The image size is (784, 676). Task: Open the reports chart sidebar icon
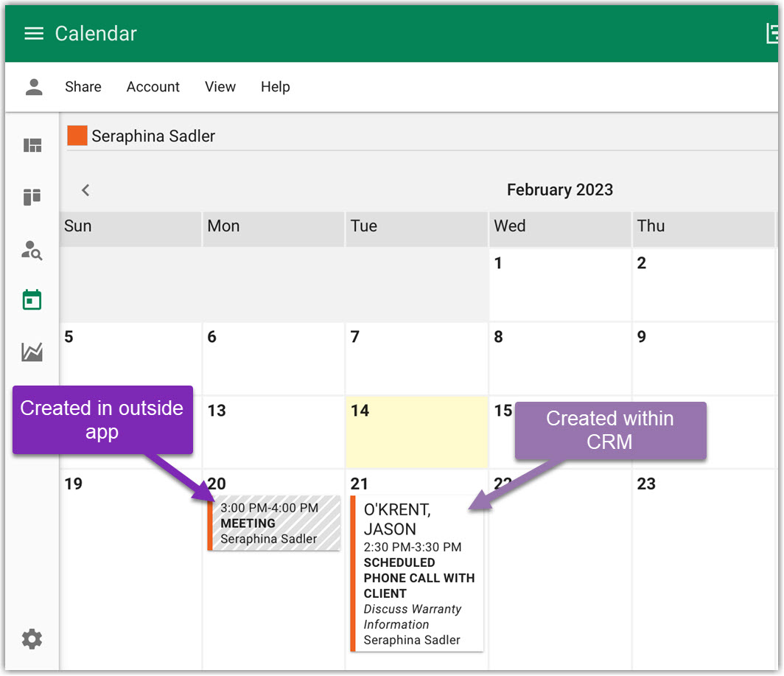click(x=32, y=352)
